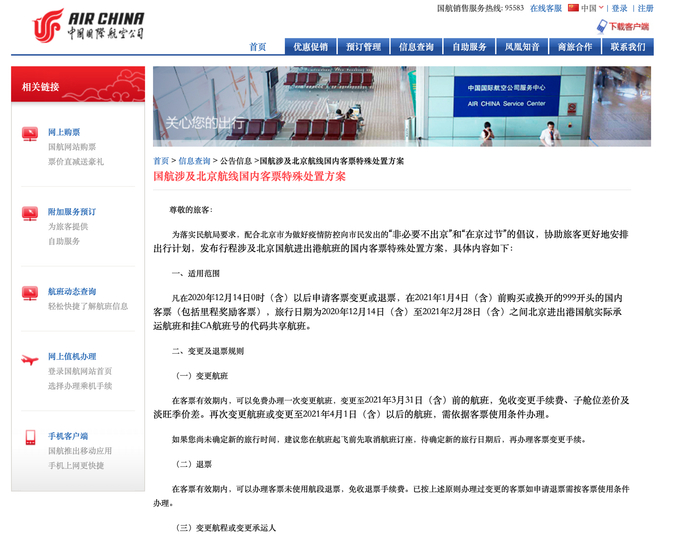Screen dimensions: 700x539
Task: Click the 选择办理乘机手续 description text
Action: (x=80, y=386)
